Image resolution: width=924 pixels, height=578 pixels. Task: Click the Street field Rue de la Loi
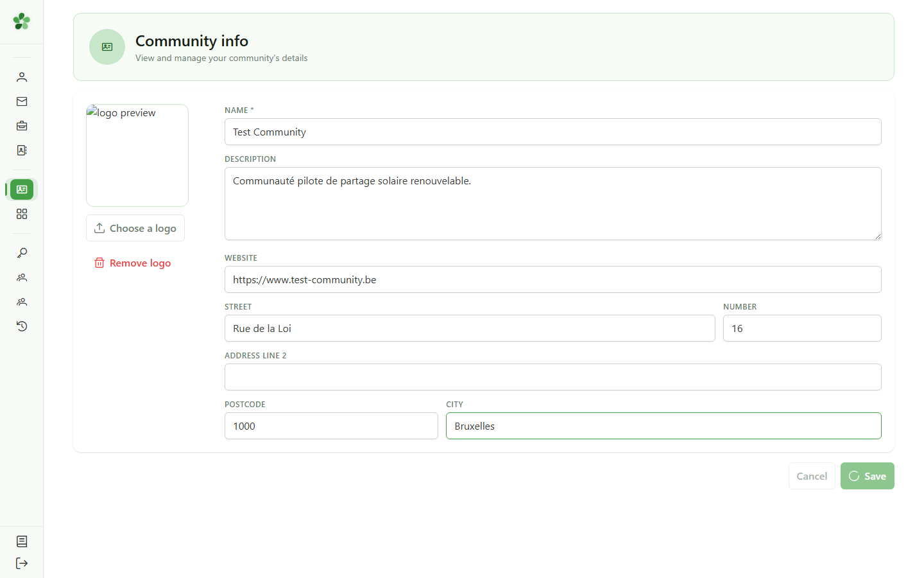point(470,328)
